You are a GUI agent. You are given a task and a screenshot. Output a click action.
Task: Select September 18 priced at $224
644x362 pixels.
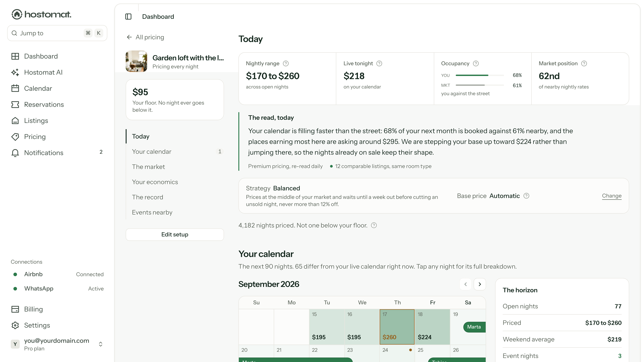pyautogui.click(x=432, y=327)
